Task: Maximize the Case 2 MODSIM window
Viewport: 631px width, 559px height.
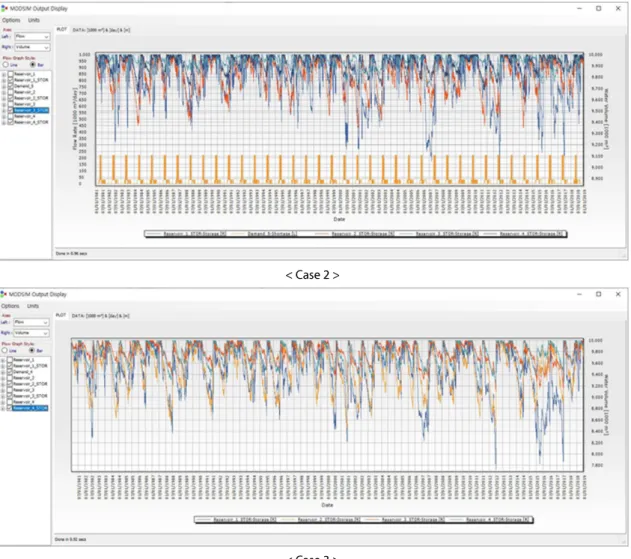Action: coord(599,8)
